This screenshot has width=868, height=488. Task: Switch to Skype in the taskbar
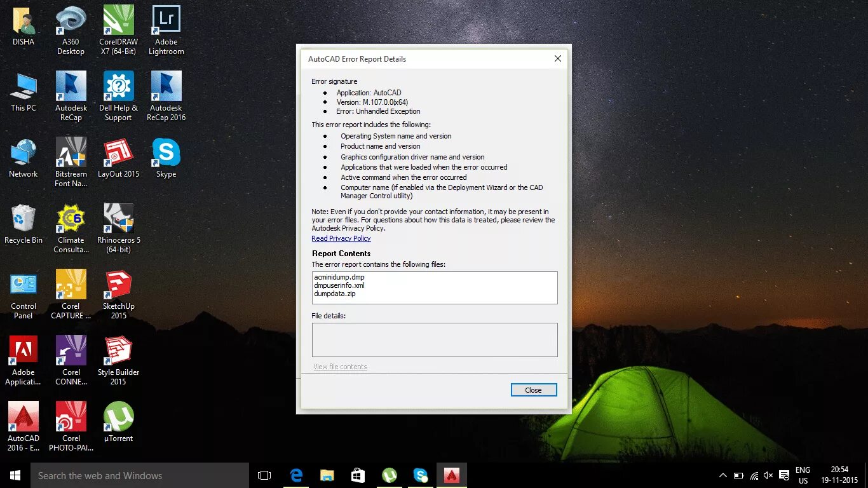click(x=421, y=475)
